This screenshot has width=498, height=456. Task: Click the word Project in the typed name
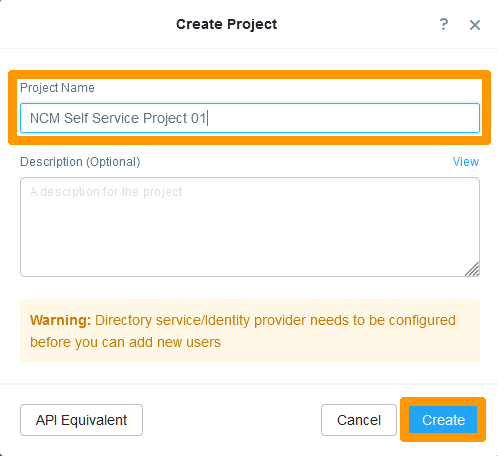click(x=165, y=118)
